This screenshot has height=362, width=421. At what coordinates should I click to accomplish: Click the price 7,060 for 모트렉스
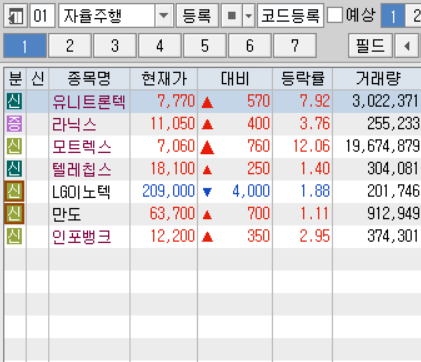click(176, 146)
